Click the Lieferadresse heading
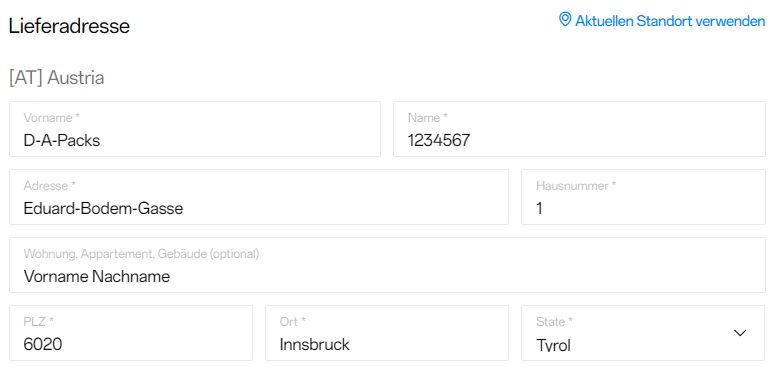This screenshot has width=771, height=373. [x=69, y=26]
